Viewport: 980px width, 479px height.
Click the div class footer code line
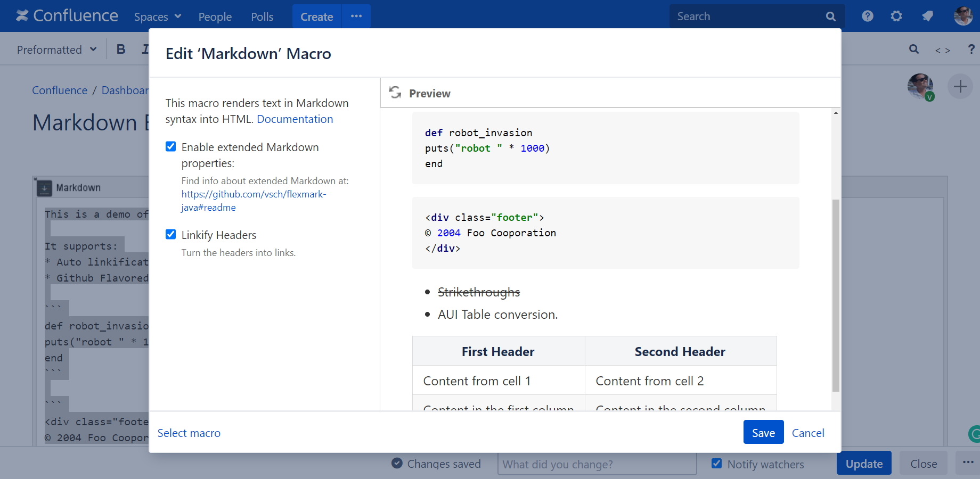(x=484, y=217)
